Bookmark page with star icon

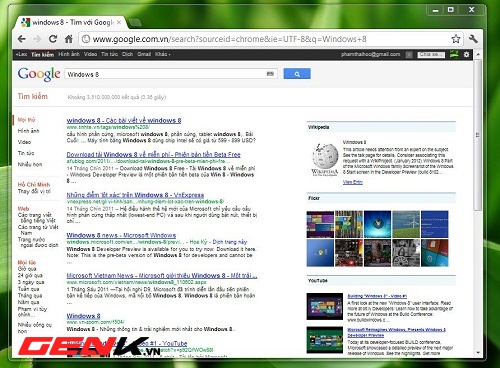(456, 39)
